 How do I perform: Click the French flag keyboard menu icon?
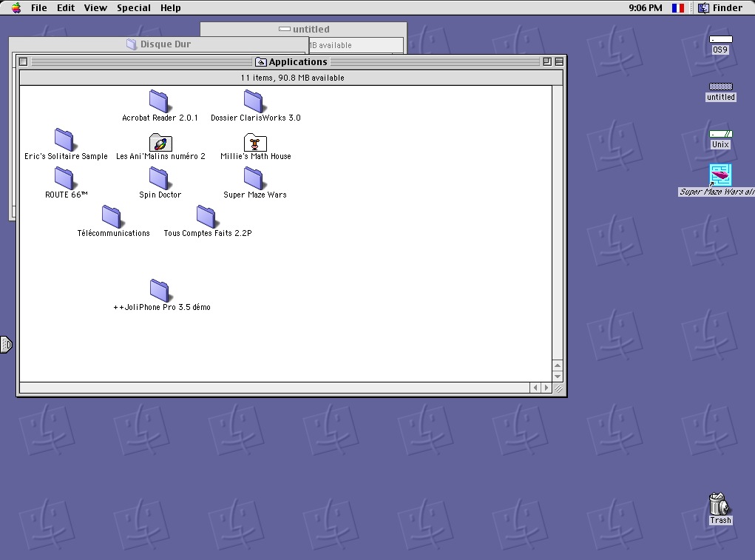pos(678,7)
